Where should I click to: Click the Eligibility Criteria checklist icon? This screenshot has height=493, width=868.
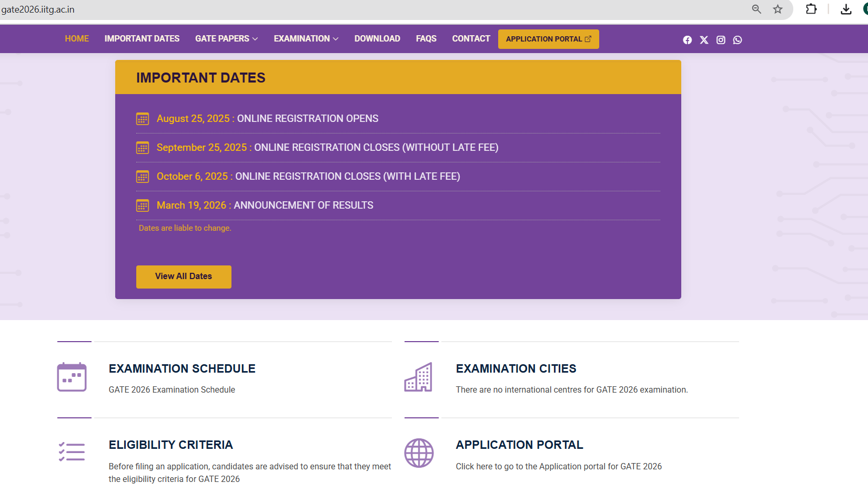click(x=72, y=452)
